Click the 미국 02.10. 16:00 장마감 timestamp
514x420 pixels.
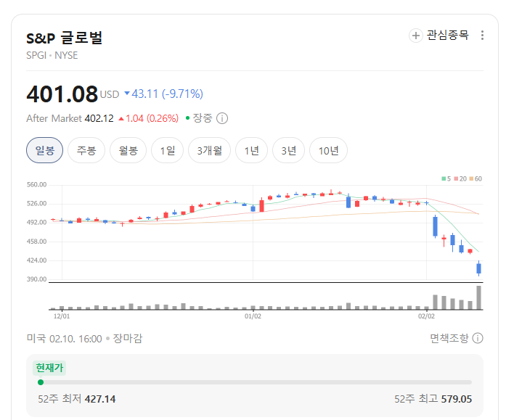coord(84,339)
